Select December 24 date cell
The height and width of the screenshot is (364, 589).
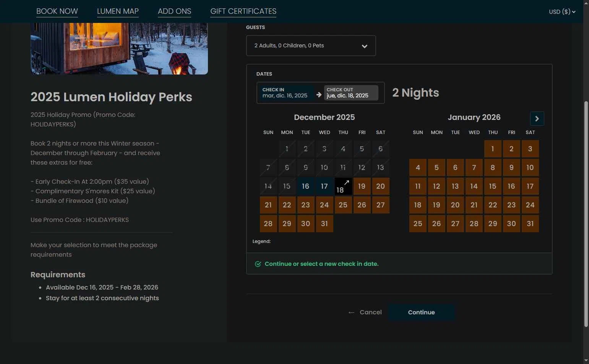pos(324,205)
